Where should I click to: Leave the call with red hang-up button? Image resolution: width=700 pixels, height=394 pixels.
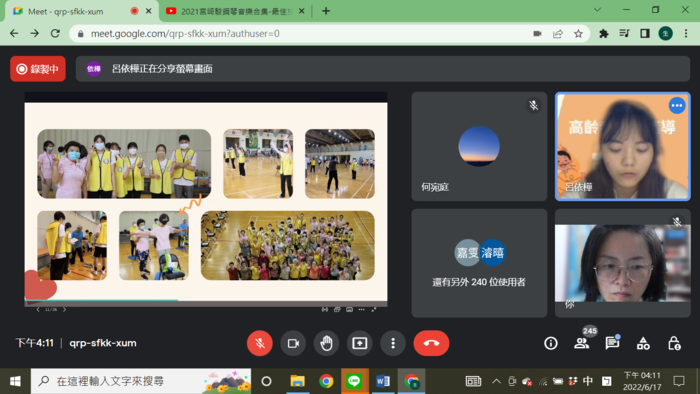(x=431, y=343)
